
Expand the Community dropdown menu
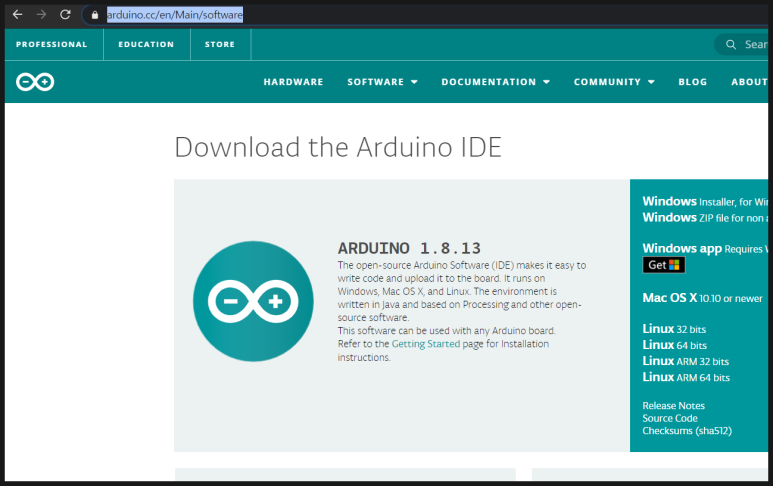tap(614, 82)
